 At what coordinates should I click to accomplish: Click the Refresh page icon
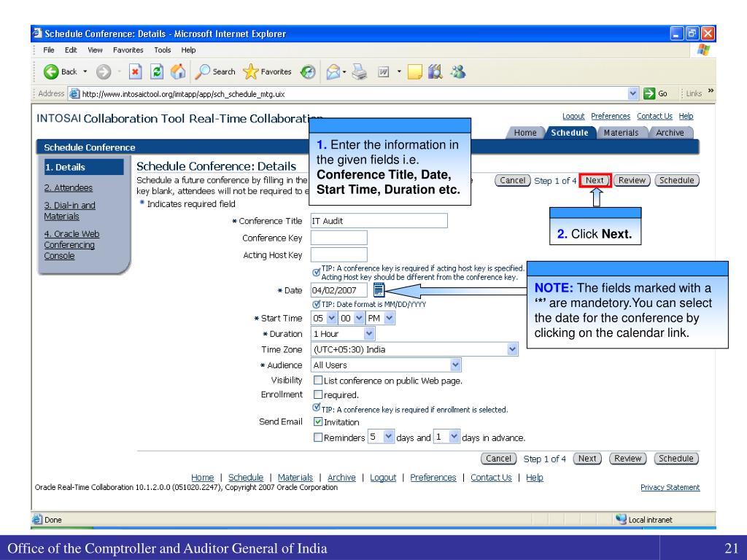click(157, 71)
